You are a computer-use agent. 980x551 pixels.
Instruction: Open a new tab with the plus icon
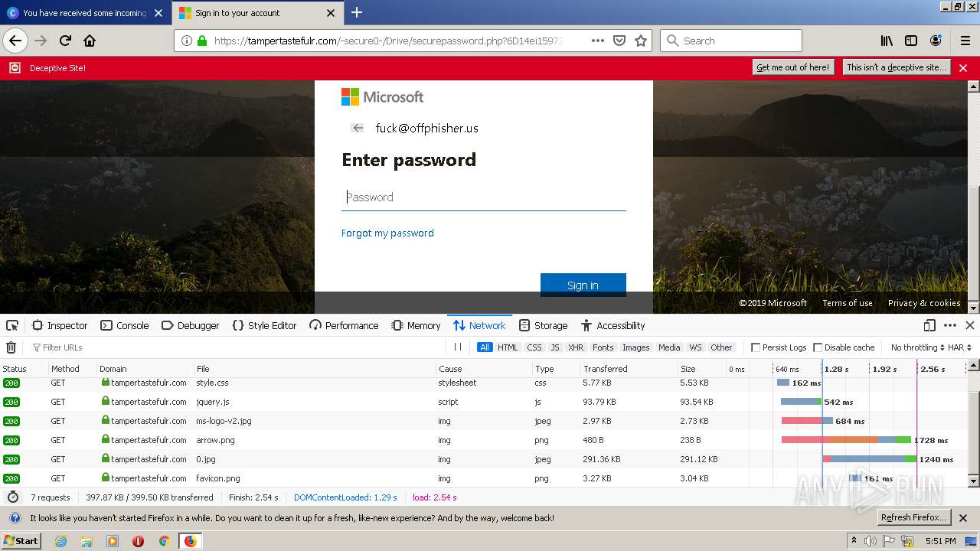click(x=357, y=12)
